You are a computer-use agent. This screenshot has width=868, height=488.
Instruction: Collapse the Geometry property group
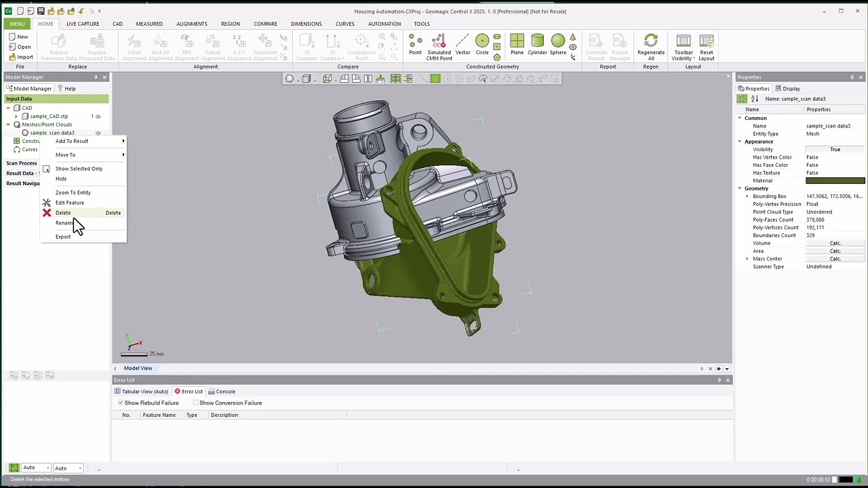click(740, 188)
